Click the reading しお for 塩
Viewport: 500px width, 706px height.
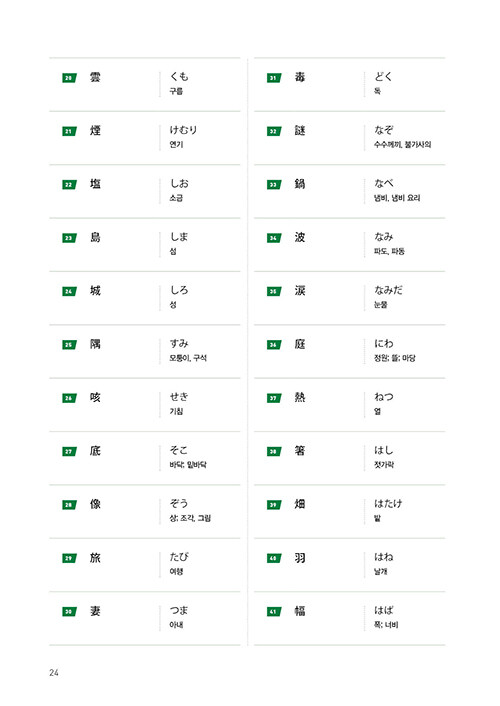point(179,183)
